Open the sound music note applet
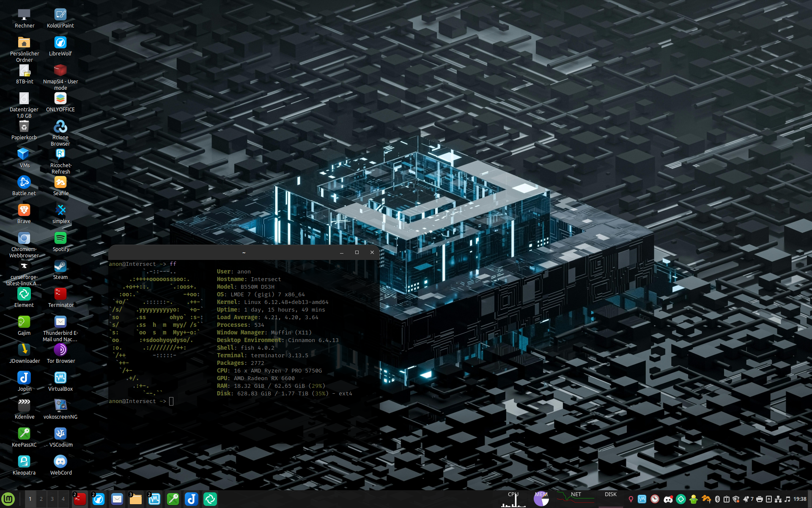The width and height of the screenshot is (812, 508). [787, 500]
